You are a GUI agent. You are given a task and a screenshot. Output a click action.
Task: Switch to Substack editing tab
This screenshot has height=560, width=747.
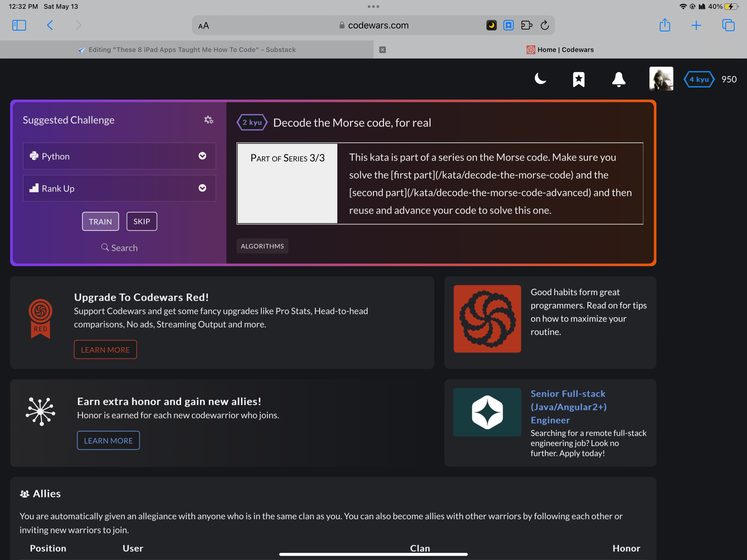coord(187,50)
